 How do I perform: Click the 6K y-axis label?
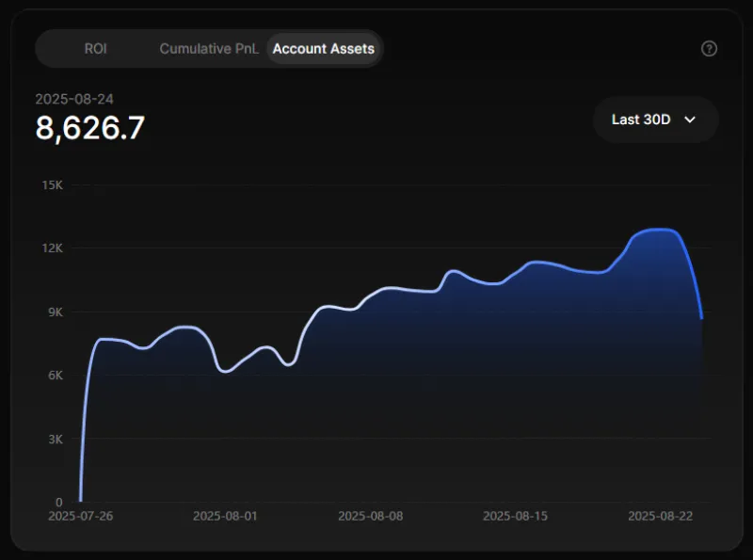[56, 376]
